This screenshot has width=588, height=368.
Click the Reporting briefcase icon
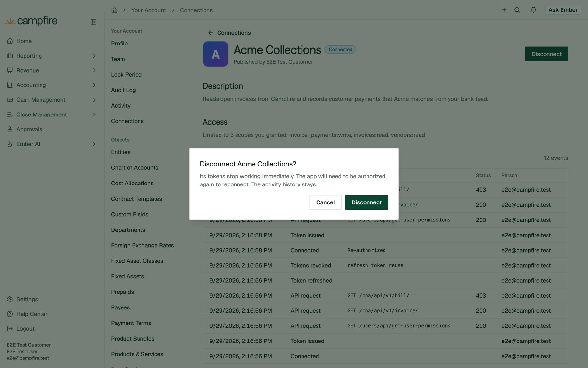[x=10, y=56]
